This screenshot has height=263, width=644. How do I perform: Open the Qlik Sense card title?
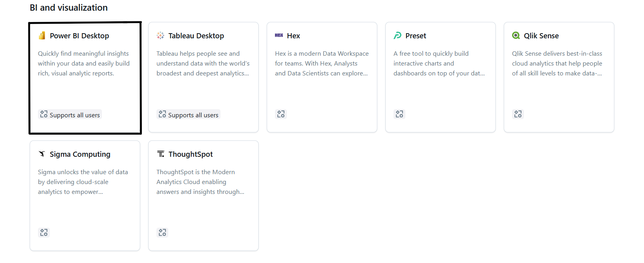click(541, 36)
